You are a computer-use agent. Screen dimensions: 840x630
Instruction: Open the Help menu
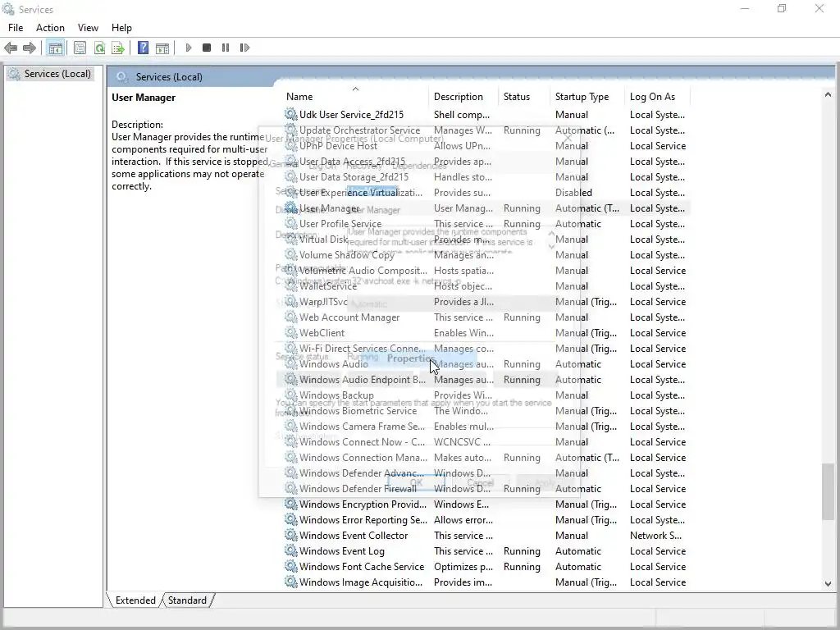click(121, 28)
